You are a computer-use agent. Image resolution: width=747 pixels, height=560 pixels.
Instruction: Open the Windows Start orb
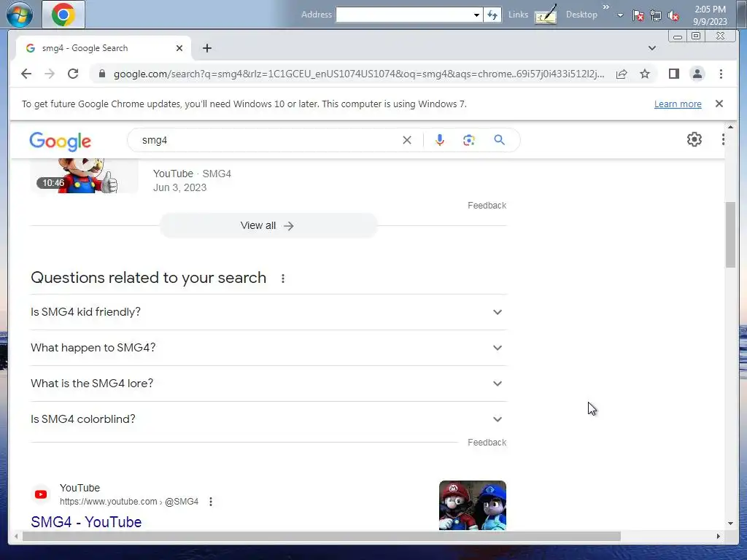(20, 15)
